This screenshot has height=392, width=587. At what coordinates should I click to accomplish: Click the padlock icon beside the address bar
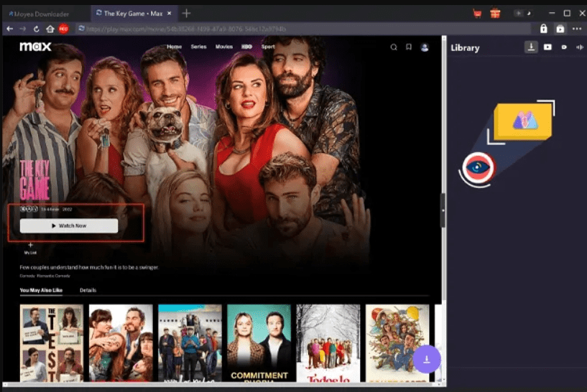543,29
